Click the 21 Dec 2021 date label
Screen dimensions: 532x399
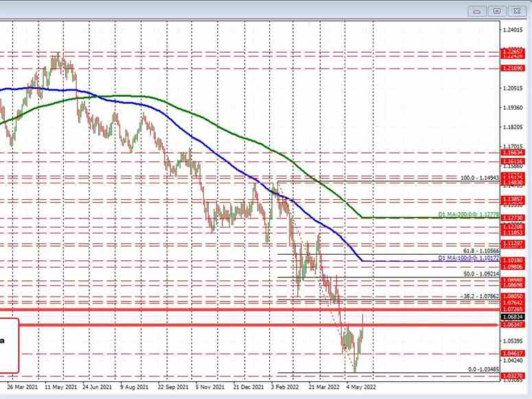pos(248,387)
